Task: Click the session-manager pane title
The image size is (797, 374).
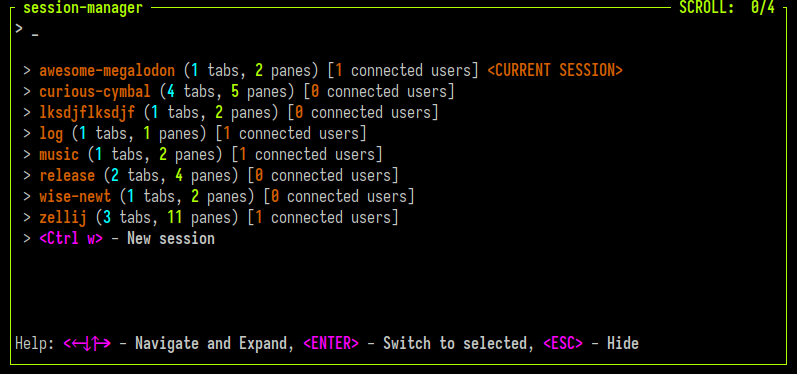Action: click(83, 8)
